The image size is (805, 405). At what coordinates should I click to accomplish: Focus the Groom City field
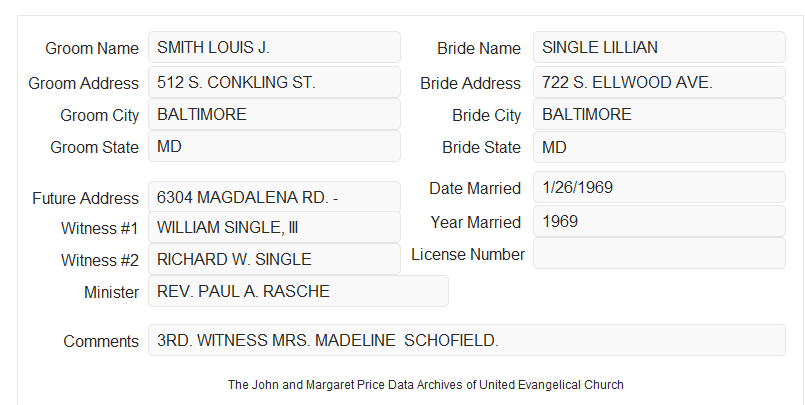tap(274, 114)
